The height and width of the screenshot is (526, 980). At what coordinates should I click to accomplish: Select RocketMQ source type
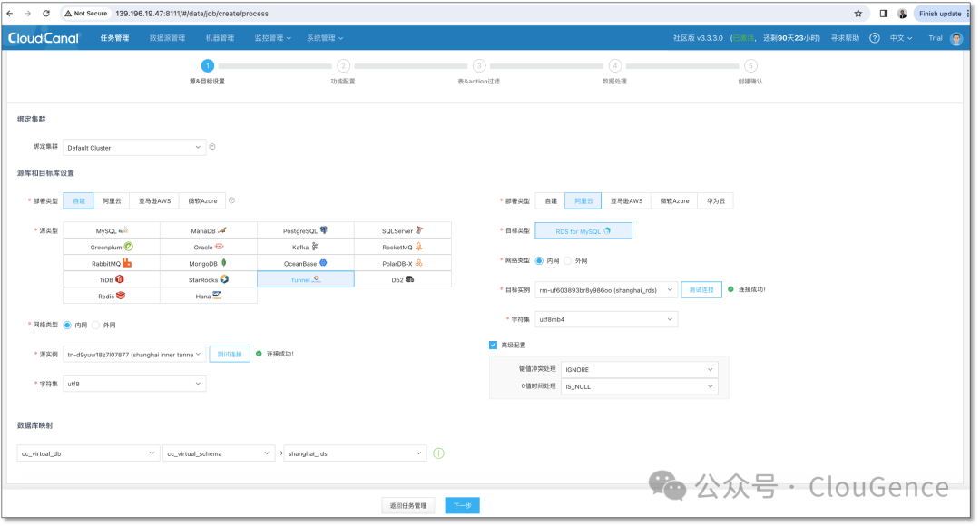(x=403, y=247)
